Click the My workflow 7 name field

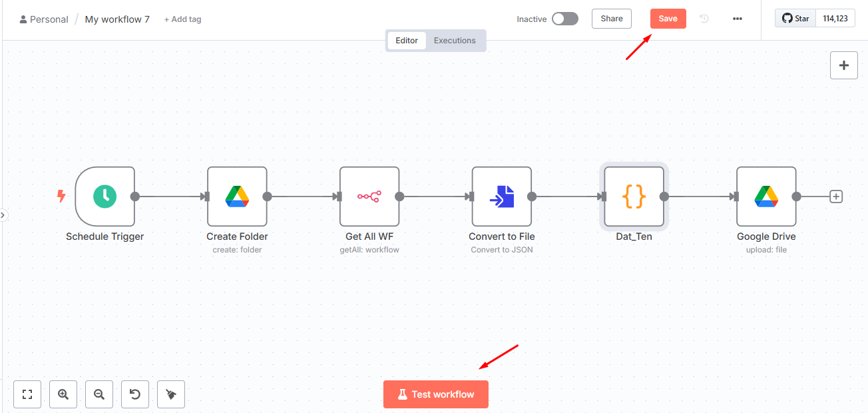click(117, 19)
